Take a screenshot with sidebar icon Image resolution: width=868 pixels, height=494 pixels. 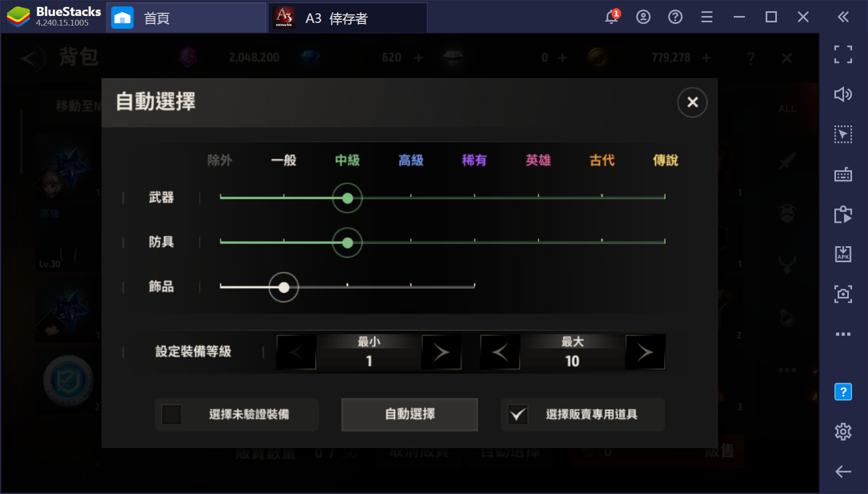pyautogui.click(x=843, y=294)
